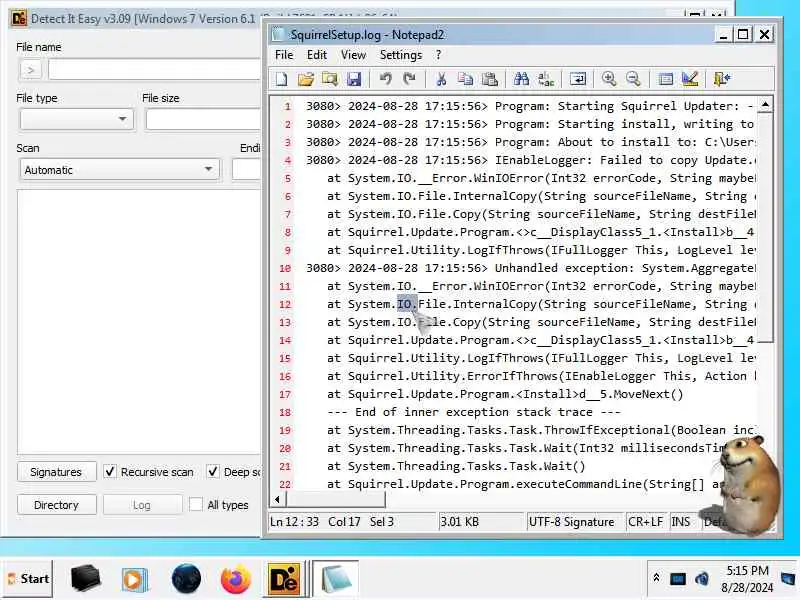The width and height of the screenshot is (800, 600).
Task: Open the black box taskbar icon
Action: [x=85, y=579]
